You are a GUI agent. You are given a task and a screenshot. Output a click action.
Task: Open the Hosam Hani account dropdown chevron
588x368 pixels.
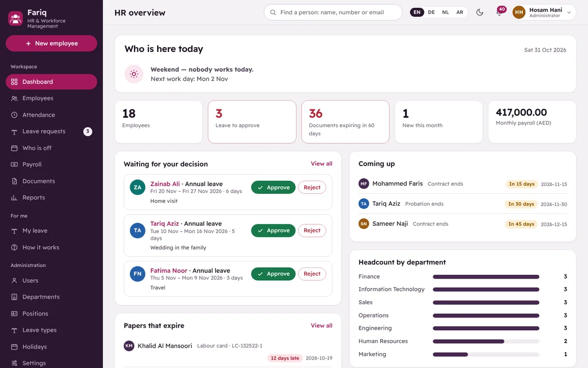coord(569,13)
